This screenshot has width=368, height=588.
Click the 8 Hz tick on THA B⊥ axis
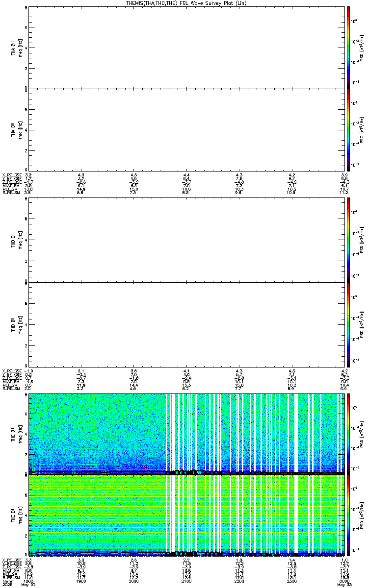26,8
